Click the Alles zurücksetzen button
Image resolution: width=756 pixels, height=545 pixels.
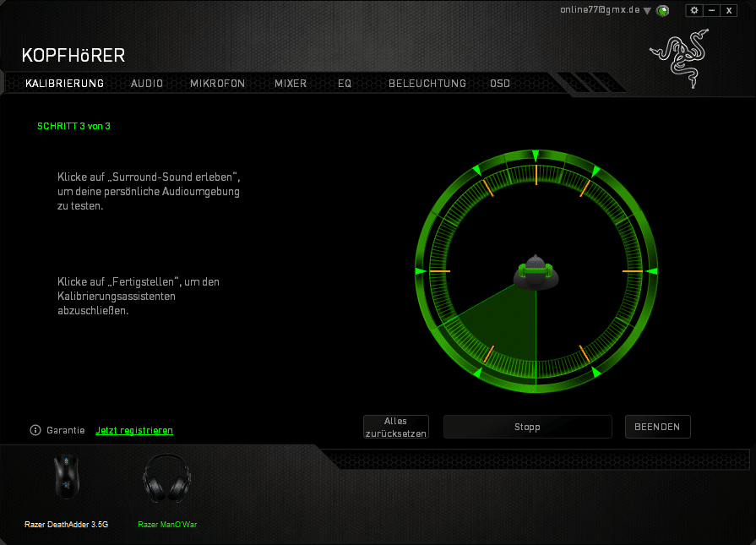point(395,427)
